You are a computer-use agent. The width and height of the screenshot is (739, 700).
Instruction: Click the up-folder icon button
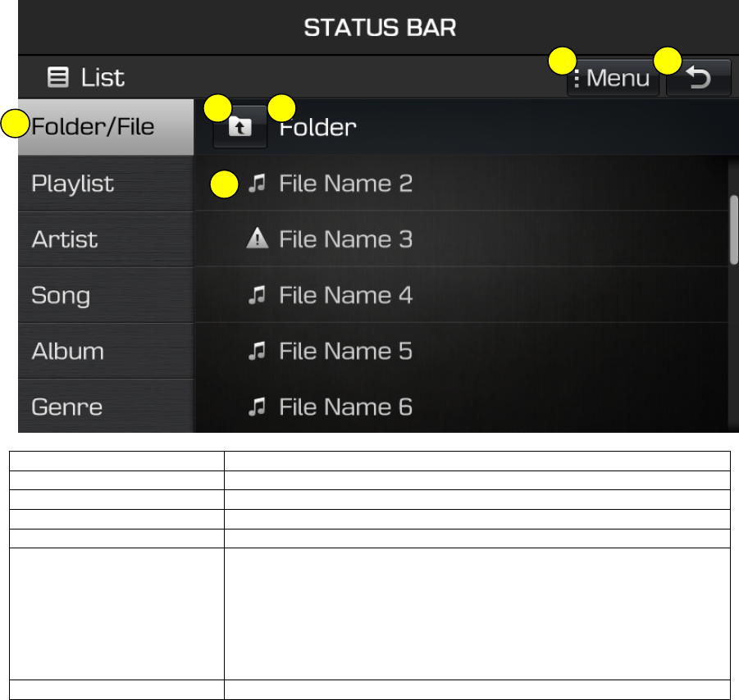click(240, 129)
